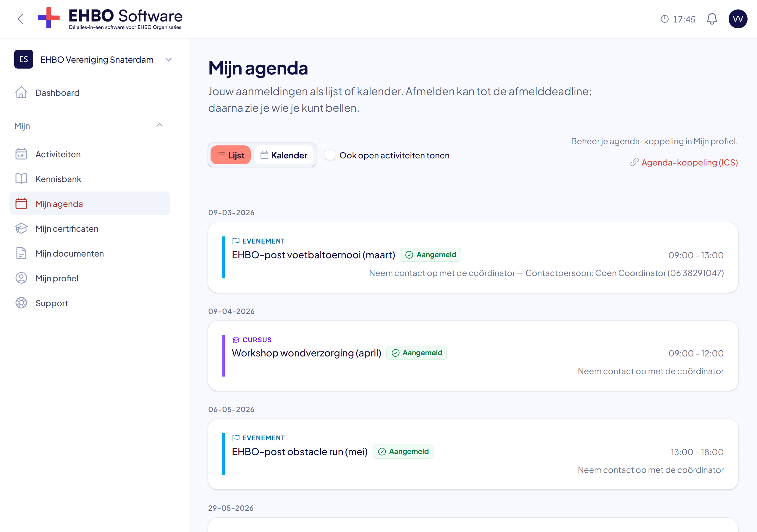
Task: Click the Cursus cap icon on Workshop card
Action: tap(236, 340)
